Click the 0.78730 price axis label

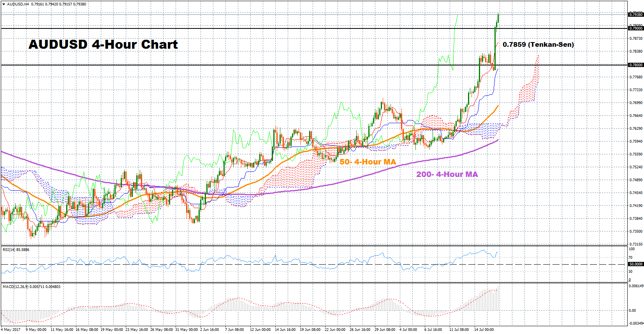click(x=636, y=39)
